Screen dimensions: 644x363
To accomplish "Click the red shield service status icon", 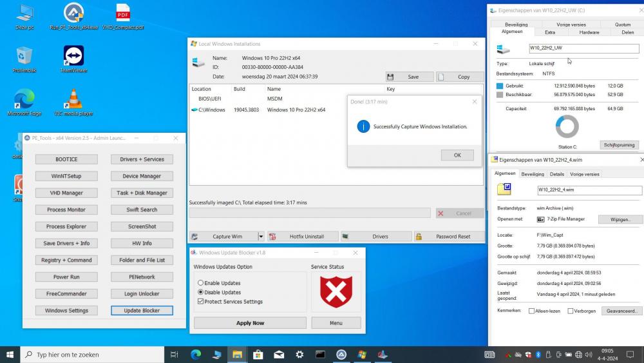I will [x=336, y=292].
